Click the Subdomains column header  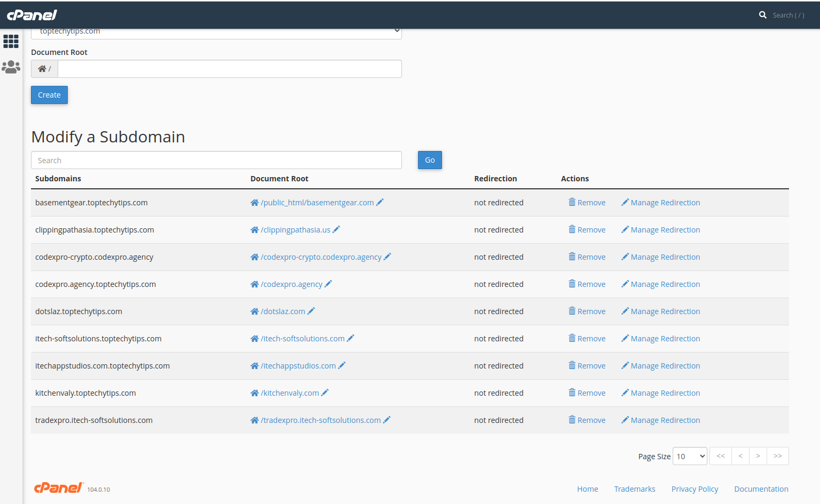click(x=58, y=179)
